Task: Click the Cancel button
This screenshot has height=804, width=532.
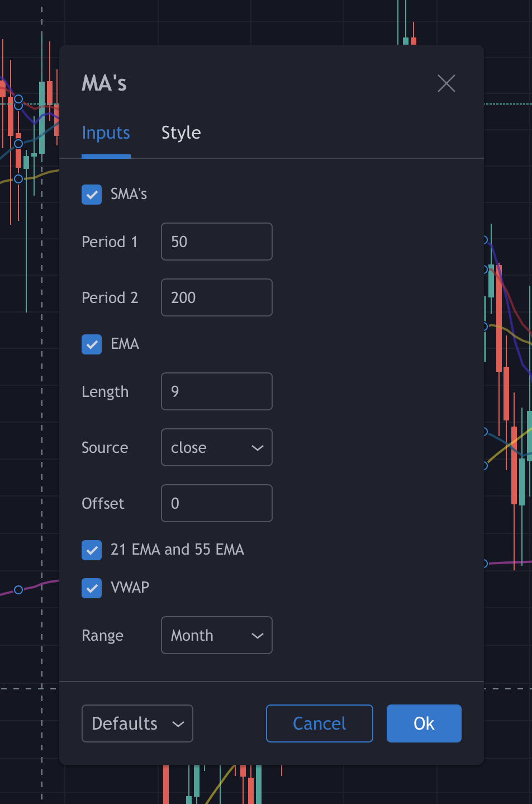Action: [x=319, y=723]
